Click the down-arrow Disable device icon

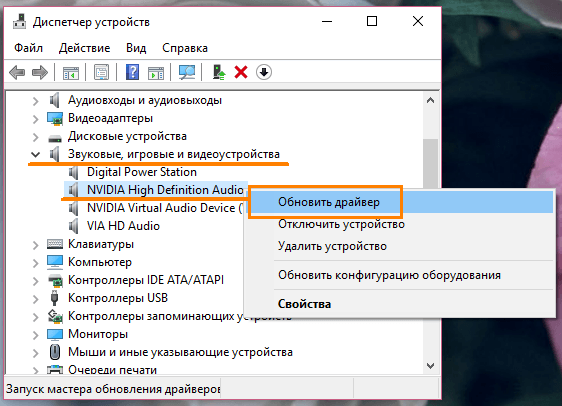264,72
